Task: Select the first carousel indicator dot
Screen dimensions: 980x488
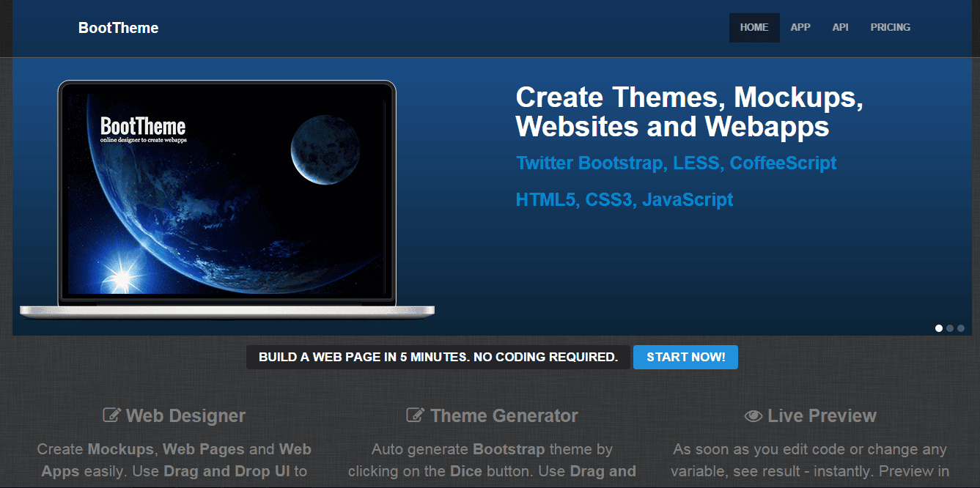Action: (939, 328)
